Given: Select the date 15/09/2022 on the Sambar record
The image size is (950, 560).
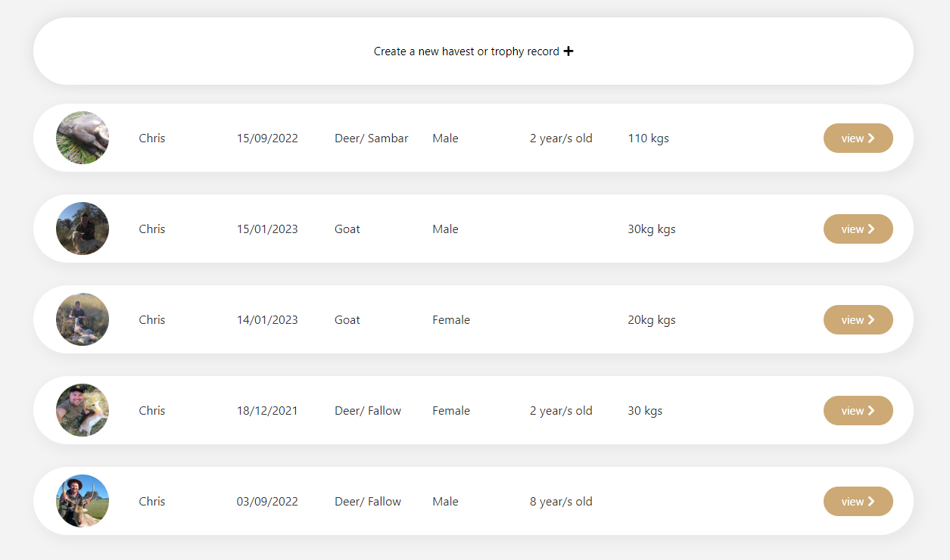Looking at the screenshot, I should pos(267,138).
